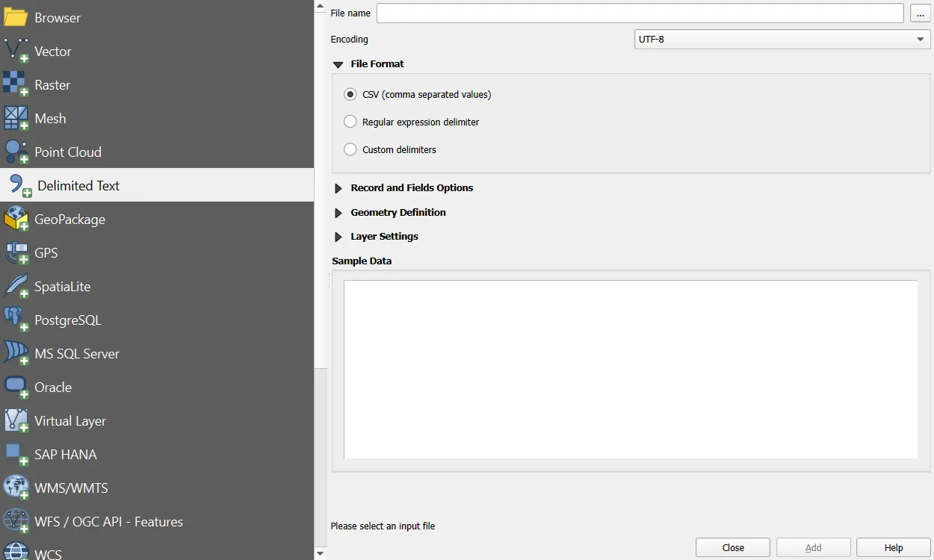
Task: Click the Add button
Action: (814, 547)
